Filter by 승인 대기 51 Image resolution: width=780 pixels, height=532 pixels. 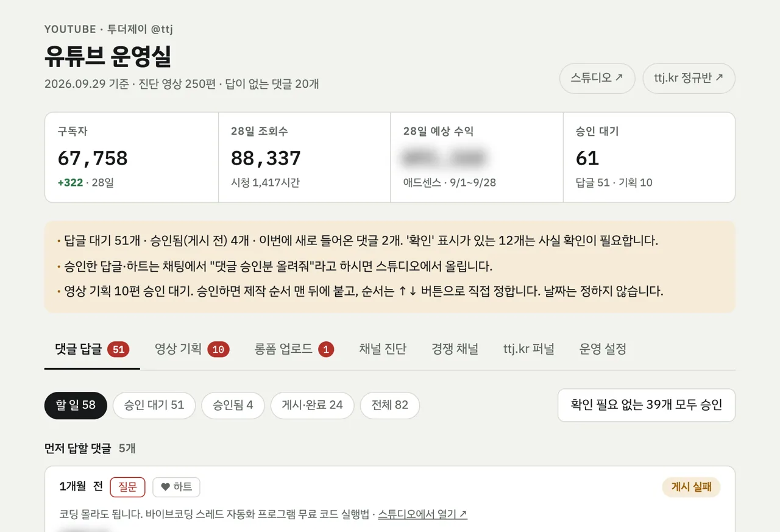click(154, 405)
